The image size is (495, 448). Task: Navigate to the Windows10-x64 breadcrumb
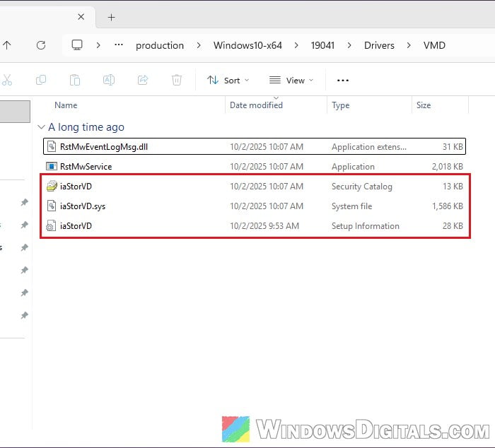click(248, 45)
